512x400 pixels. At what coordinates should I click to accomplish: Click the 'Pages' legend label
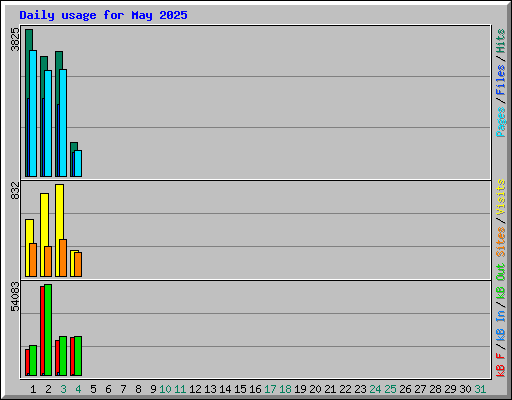pos(501,122)
